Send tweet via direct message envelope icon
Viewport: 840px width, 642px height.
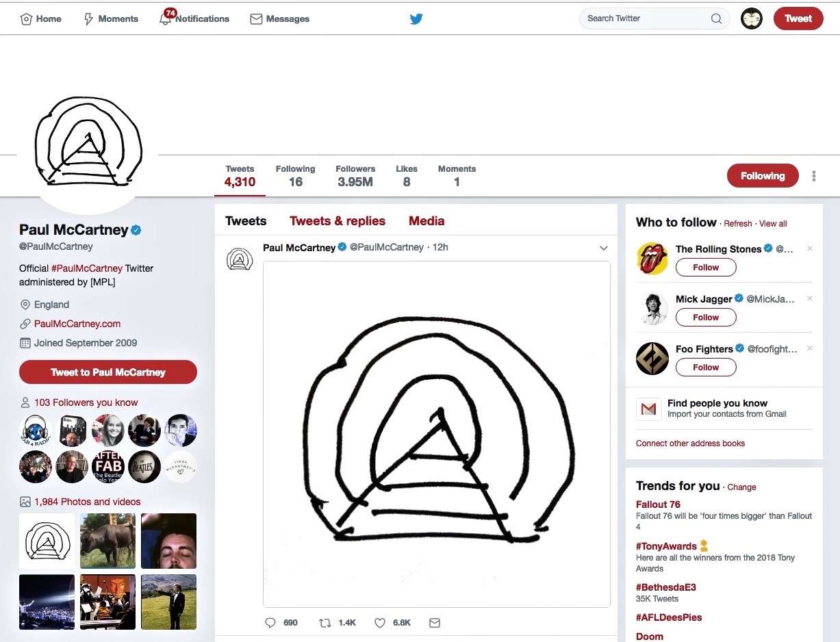pos(434,623)
